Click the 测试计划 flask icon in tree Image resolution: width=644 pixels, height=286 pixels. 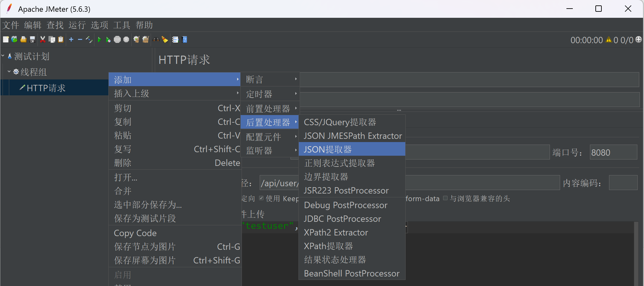point(10,56)
